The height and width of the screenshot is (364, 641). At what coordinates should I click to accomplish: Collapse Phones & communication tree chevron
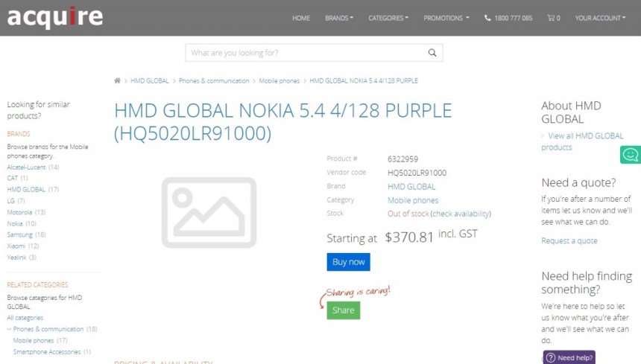pyautogui.click(x=9, y=329)
